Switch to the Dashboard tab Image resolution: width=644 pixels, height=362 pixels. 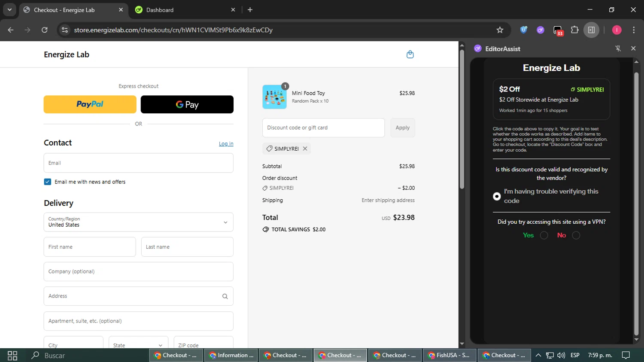point(185,9)
